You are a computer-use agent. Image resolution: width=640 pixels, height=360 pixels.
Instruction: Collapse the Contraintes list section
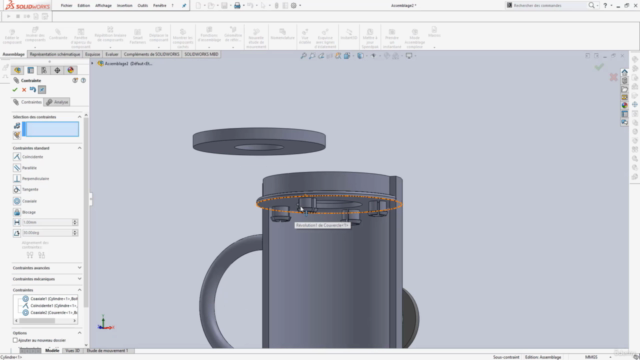[80, 290]
